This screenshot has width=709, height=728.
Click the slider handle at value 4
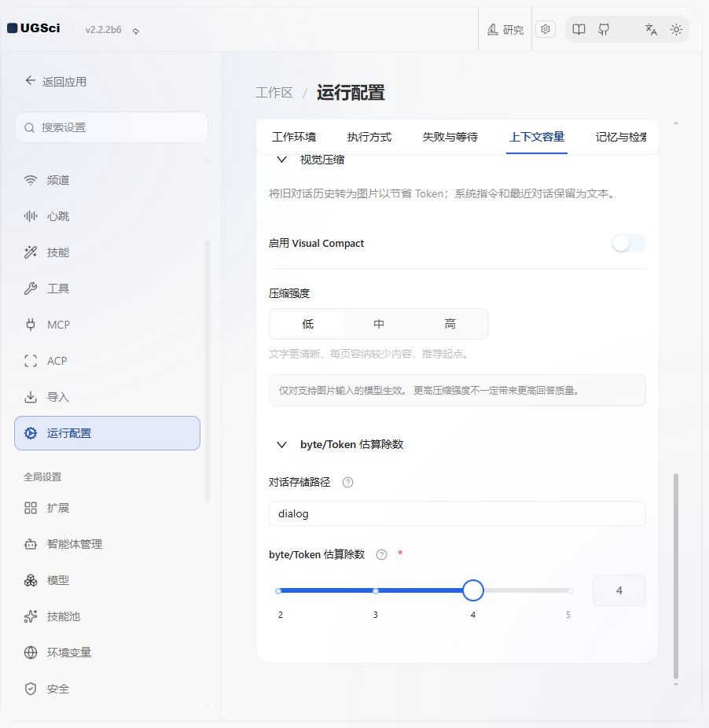click(x=473, y=590)
